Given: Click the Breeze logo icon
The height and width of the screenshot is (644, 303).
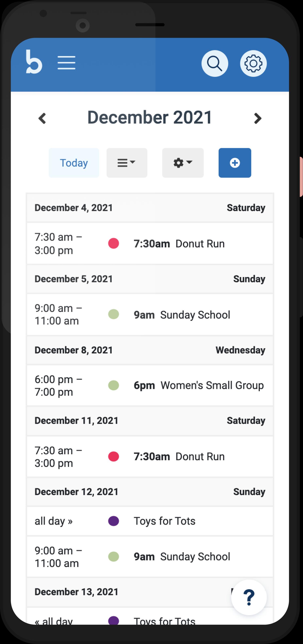Looking at the screenshot, I should click(34, 62).
